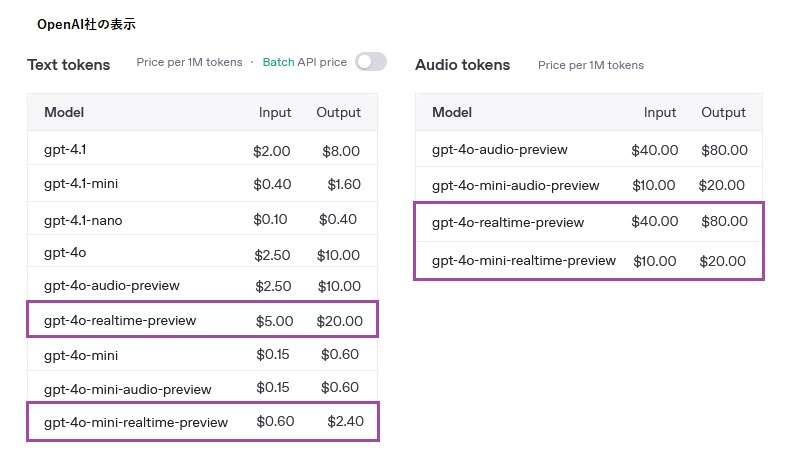Viewport: 792px width, 462px height.
Task: Click the green Batch link
Action: (278, 62)
